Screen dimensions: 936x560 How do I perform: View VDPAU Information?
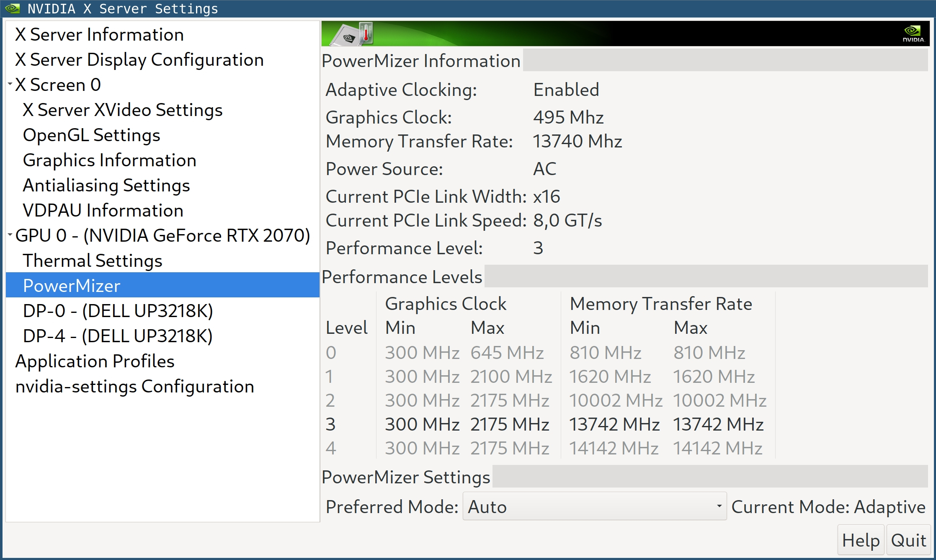click(103, 210)
